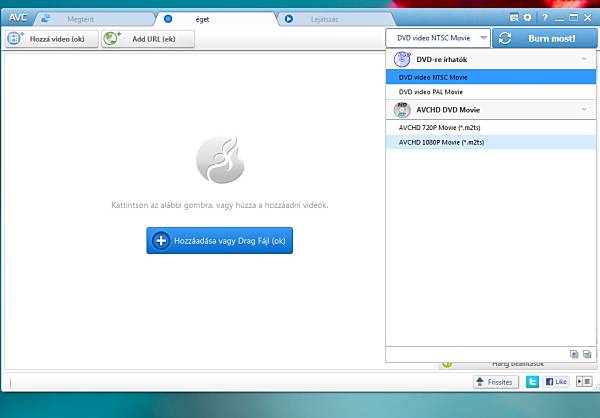Click Add URL (ek) button

click(x=148, y=39)
